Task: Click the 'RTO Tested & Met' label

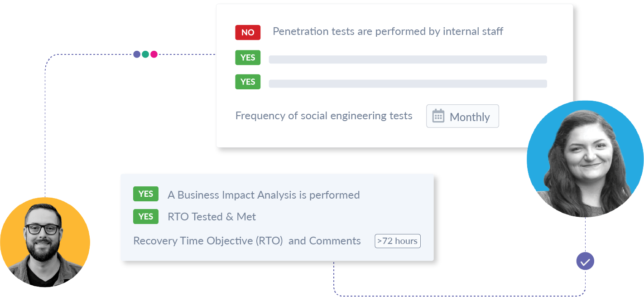Action: pyautogui.click(x=211, y=217)
